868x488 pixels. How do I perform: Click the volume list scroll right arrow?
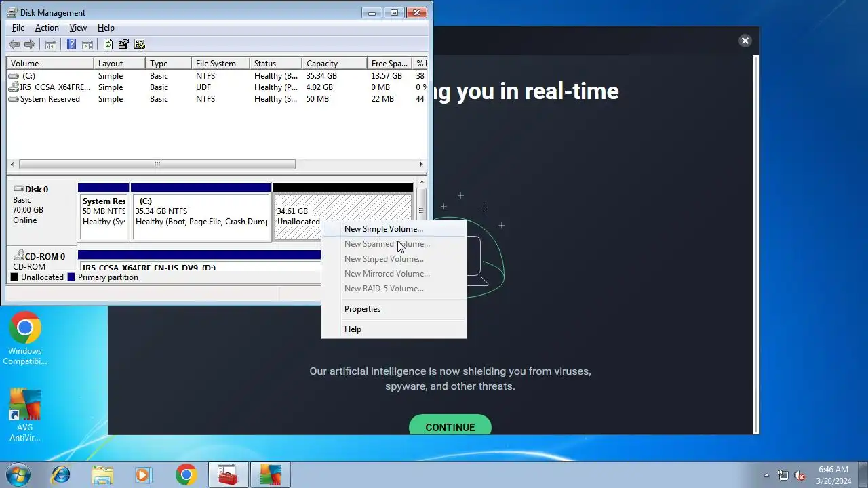[x=421, y=164]
